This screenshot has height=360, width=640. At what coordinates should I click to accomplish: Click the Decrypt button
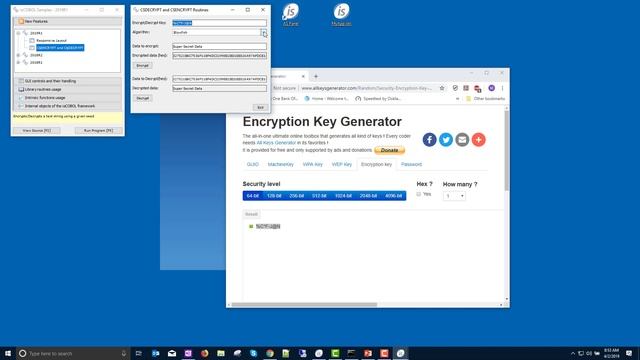[142, 98]
